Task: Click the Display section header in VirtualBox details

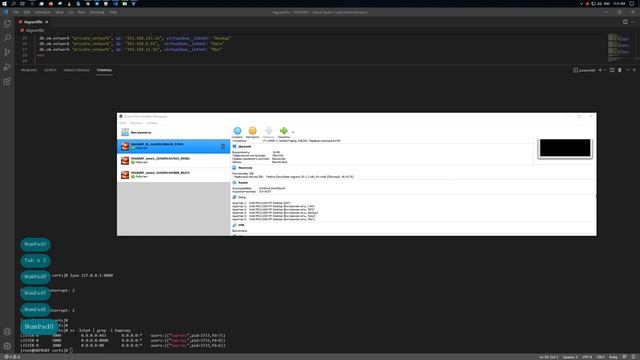Action: (x=242, y=147)
